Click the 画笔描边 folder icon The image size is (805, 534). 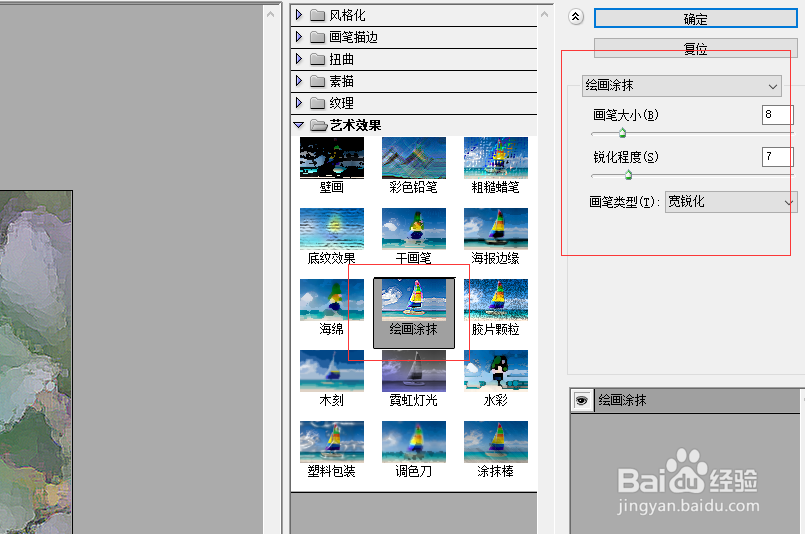[318, 37]
